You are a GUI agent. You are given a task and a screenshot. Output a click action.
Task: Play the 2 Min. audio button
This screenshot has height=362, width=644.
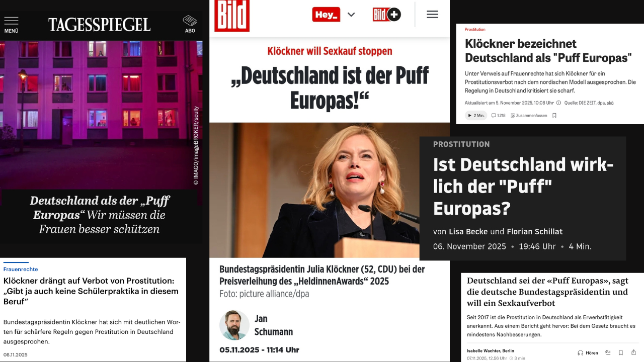[x=475, y=115]
